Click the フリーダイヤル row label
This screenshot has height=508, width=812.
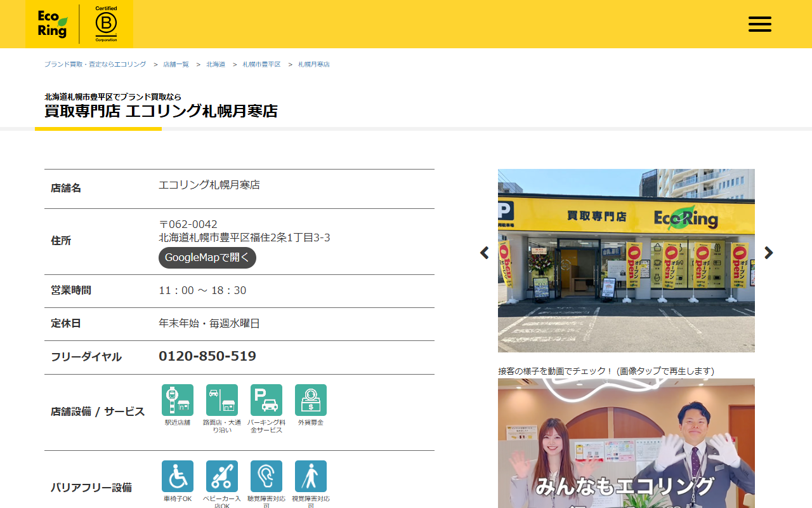[x=86, y=357]
